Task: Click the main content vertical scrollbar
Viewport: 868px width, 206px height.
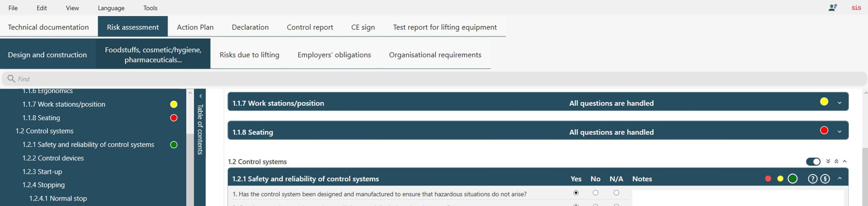Action: (865, 178)
